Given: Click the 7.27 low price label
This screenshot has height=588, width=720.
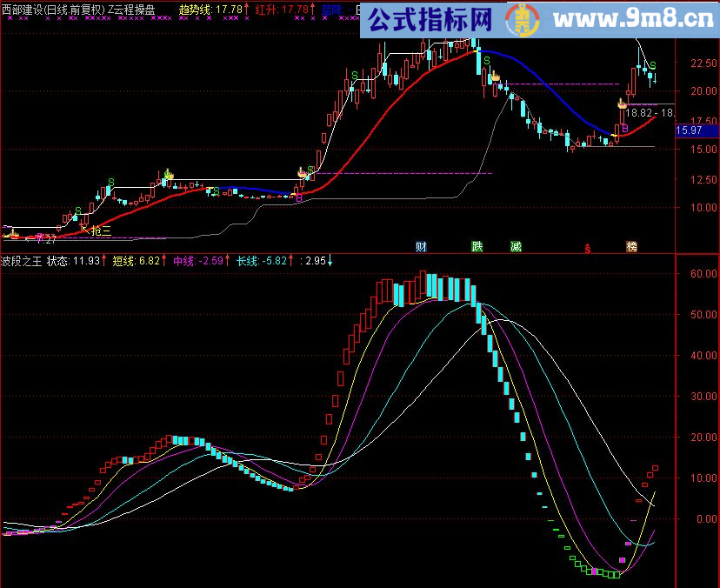Looking at the screenshot, I should point(46,239).
